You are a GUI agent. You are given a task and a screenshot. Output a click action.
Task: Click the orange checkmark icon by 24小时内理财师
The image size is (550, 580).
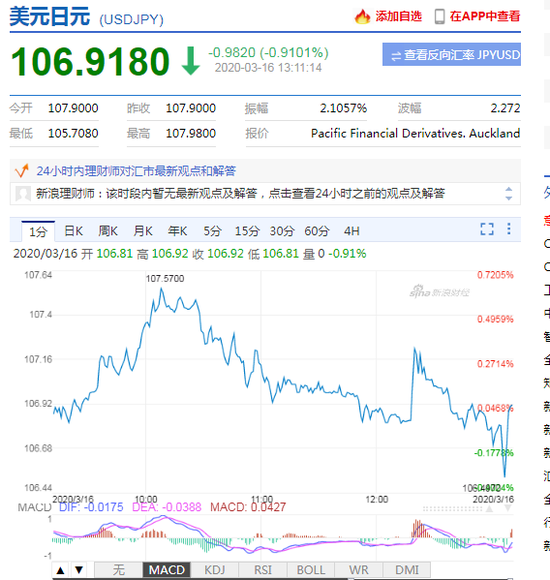pos(22,171)
